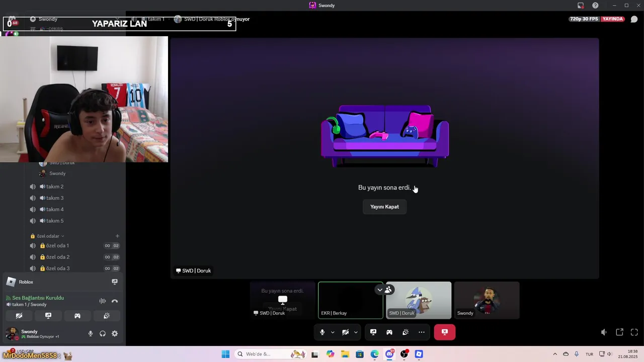Open Copilot from taskbar
The height and width of the screenshot is (362, 644).
click(x=330, y=354)
